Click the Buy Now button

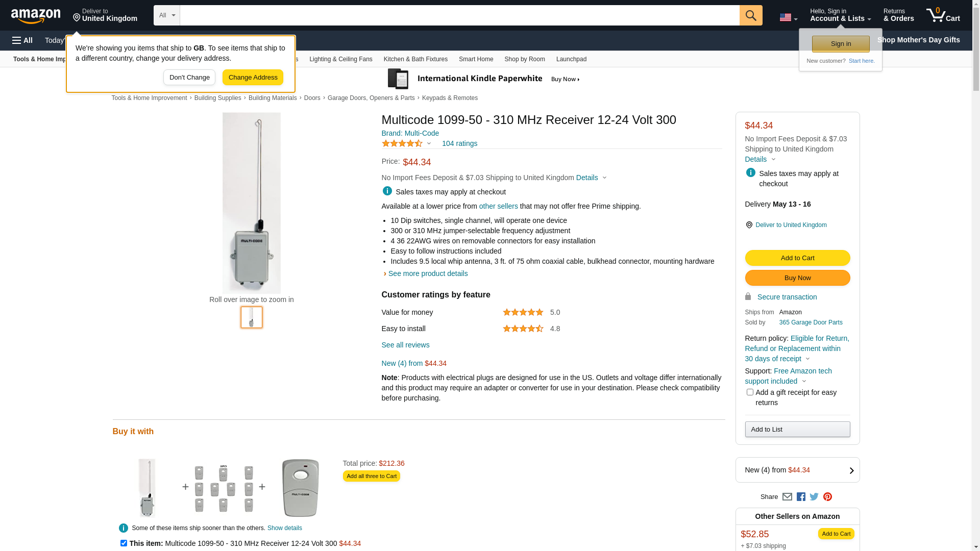pos(797,278)
